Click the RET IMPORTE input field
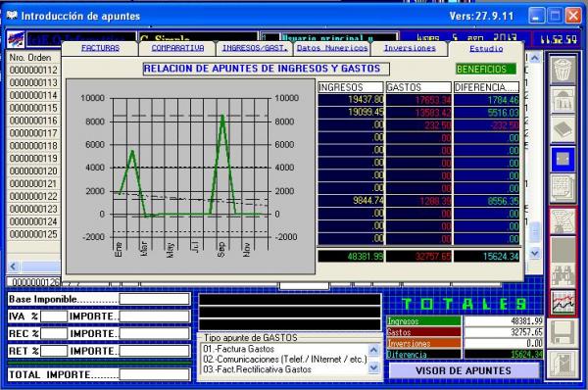This screenshot has width=588, height=390. click(x=154, y=351)
